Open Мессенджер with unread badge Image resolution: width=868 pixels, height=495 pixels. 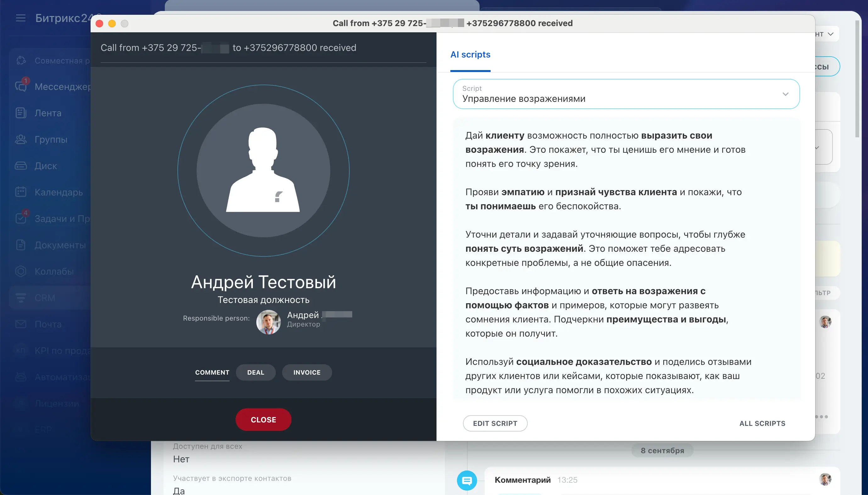[x=51, y=87]
